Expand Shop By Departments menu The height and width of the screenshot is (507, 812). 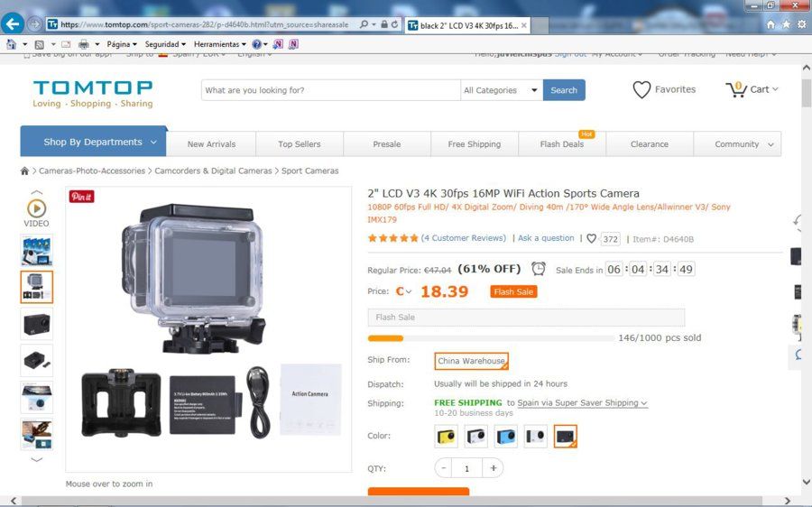point(93,142)
